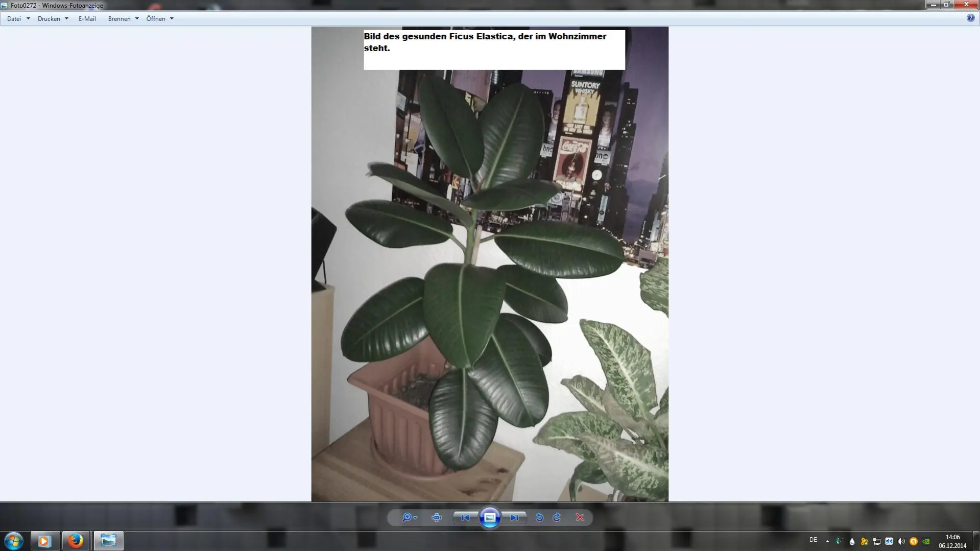Open Firefox from the taskbar

click(76, 540)
